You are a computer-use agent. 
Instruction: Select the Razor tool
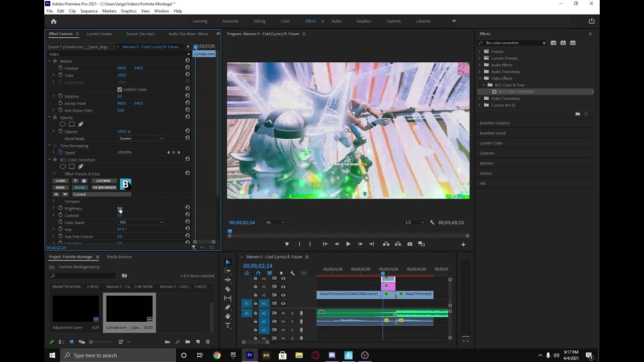pos(227,289)
